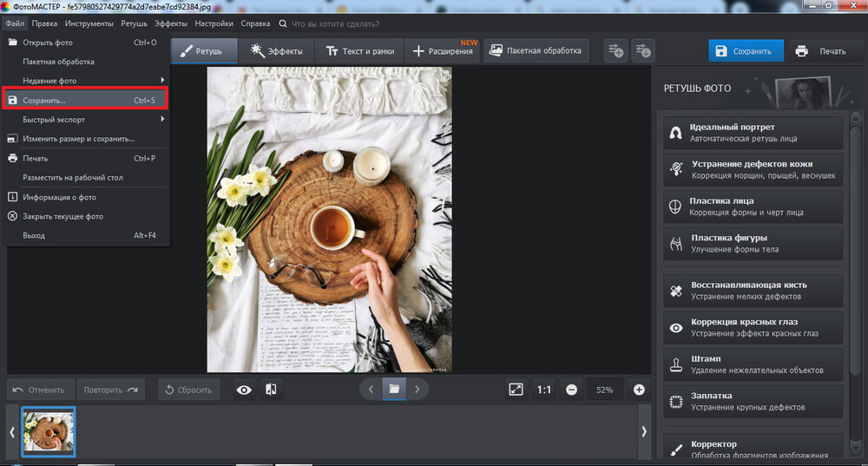
Task: Set zoom to 1:1 actual size
Action: [543, 390]
